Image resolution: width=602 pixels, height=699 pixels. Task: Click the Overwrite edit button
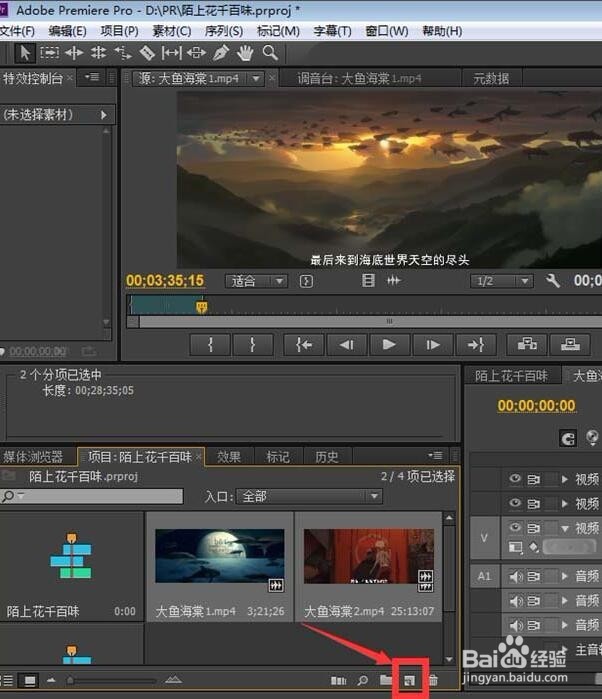[570, 344]
